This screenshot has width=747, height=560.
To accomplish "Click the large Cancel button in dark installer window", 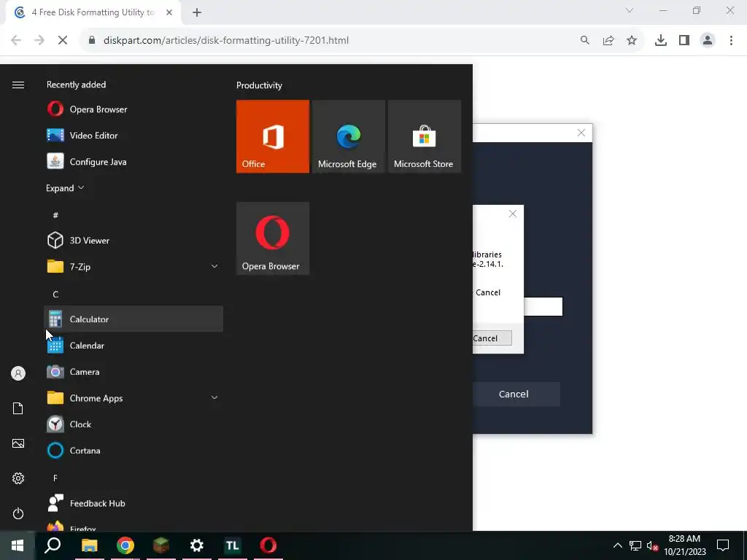I will pyautogui.click(x=516, y=394).
